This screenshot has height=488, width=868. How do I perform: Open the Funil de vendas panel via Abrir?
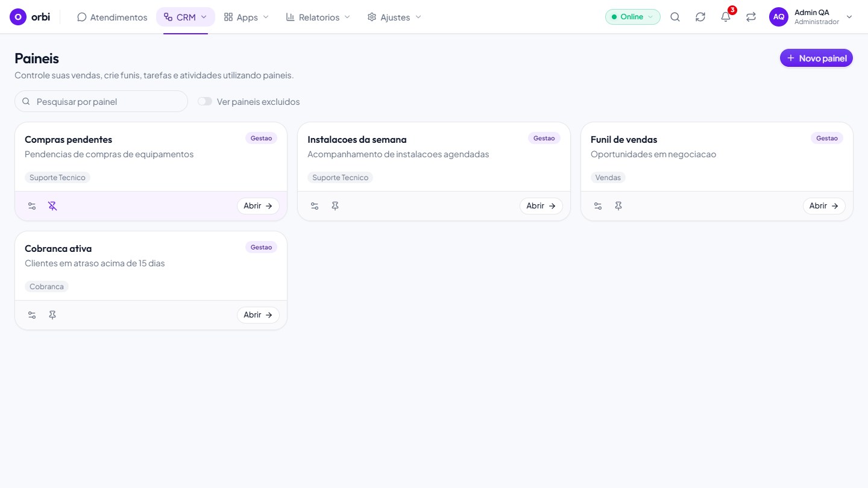click(824, 206)
